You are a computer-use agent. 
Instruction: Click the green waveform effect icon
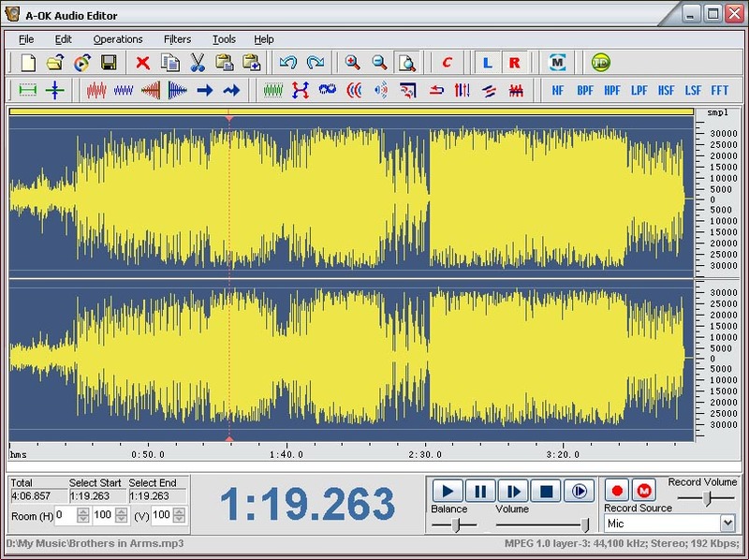[x=273, y=90]
